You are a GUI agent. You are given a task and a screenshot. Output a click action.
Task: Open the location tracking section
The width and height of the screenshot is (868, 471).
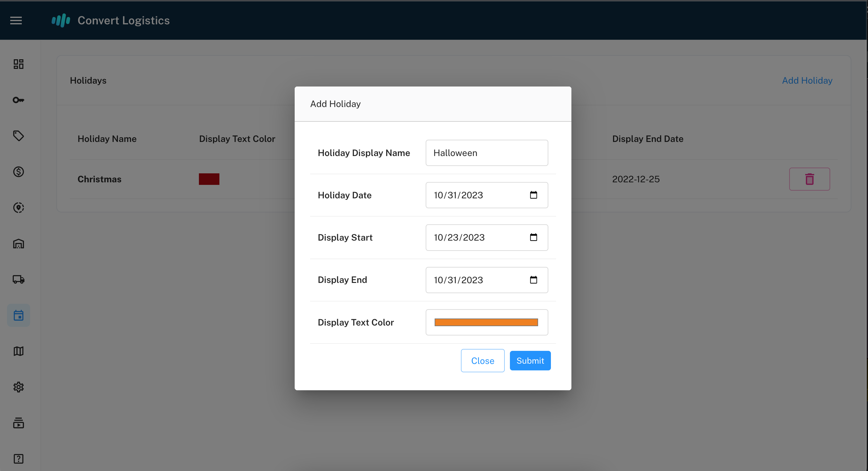point(19,208)
